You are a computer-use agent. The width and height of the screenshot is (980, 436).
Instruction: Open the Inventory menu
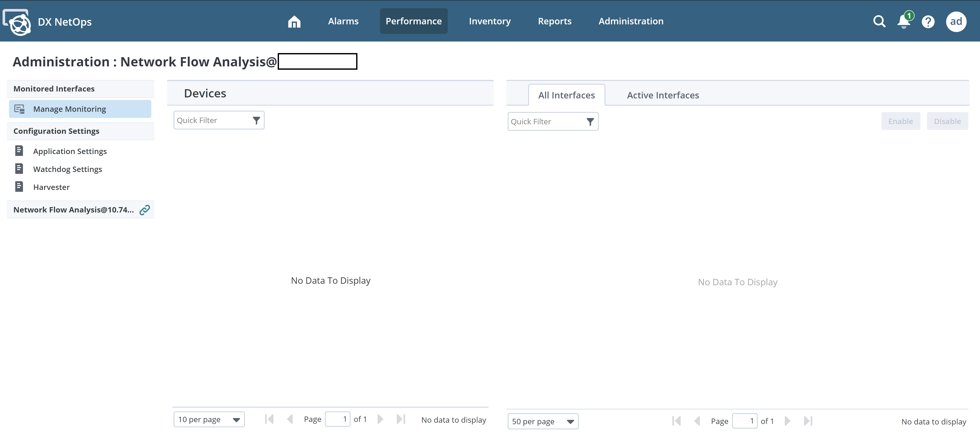point(490,21)
